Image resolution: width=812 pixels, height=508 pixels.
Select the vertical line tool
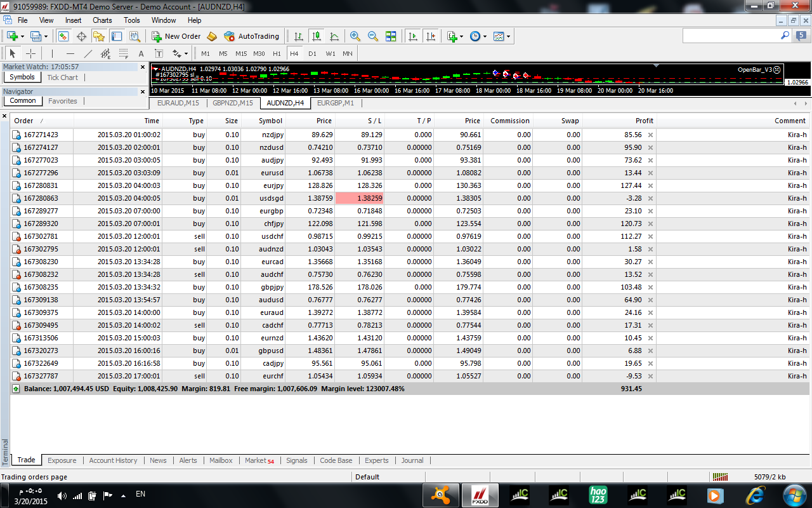tap(53, 53)
